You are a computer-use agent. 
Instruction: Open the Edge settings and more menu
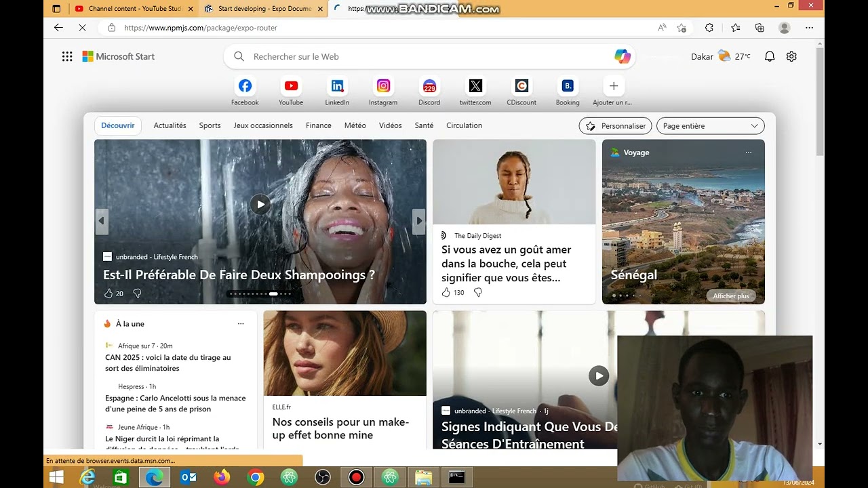[809, 28]
